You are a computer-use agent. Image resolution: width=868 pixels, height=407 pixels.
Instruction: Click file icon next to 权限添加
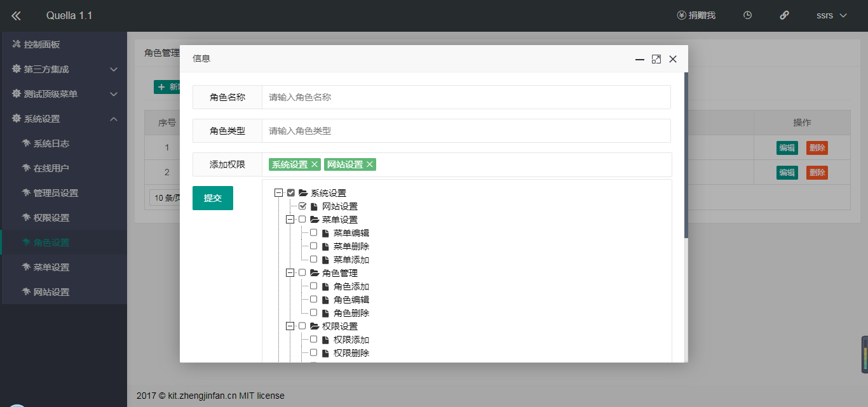(x=325, y=340)
